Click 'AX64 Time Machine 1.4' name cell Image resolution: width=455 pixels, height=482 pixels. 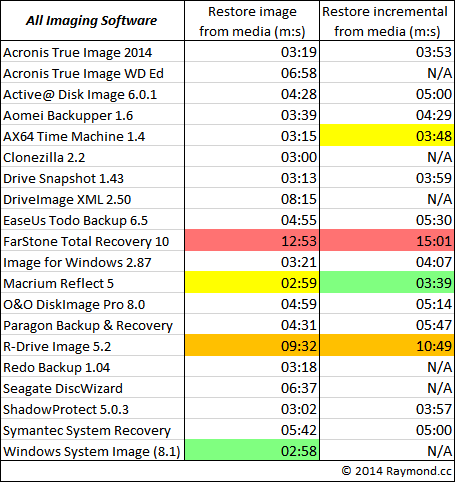click(x=93, y=136)
